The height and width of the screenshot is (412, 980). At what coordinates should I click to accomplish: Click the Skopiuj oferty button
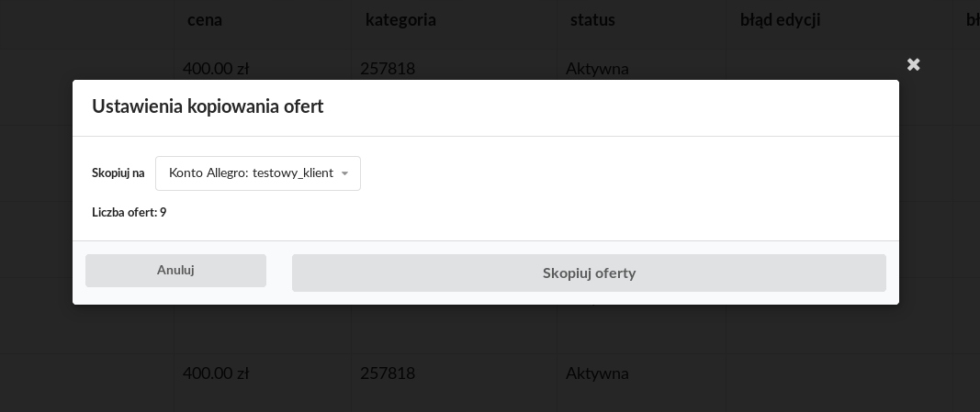point(589,273)
